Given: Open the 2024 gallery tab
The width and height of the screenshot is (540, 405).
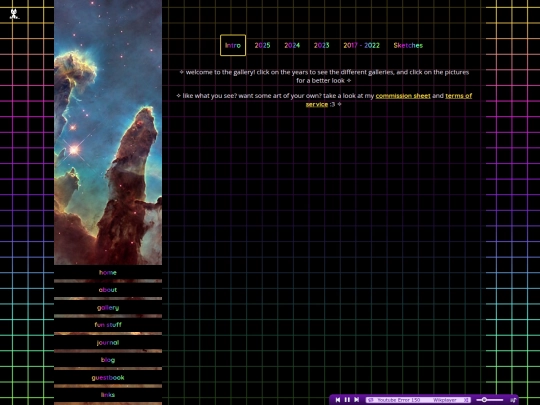Looking at the screenshot, I should 292,45.
